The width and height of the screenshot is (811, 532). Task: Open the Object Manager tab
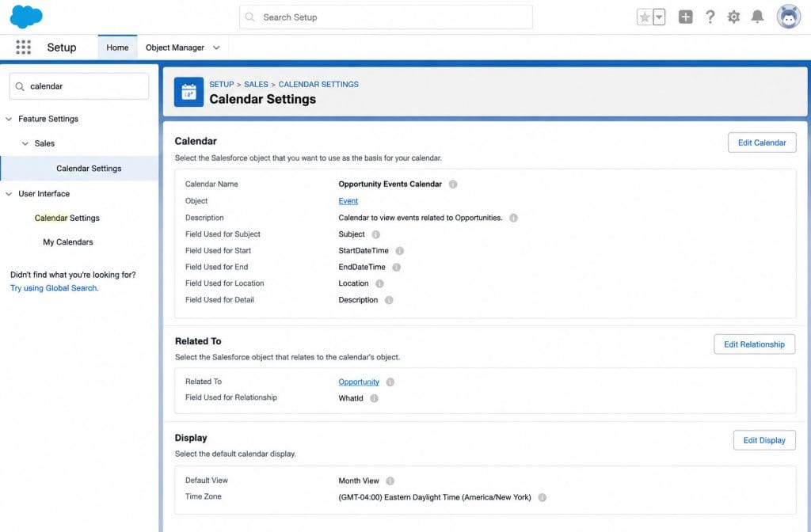point(175,47)
